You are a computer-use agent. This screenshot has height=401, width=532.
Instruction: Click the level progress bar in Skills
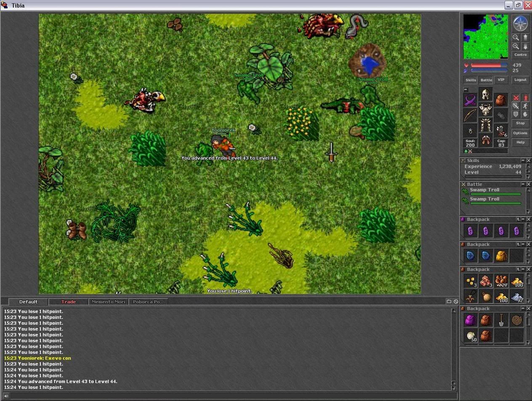pos(493,177)
